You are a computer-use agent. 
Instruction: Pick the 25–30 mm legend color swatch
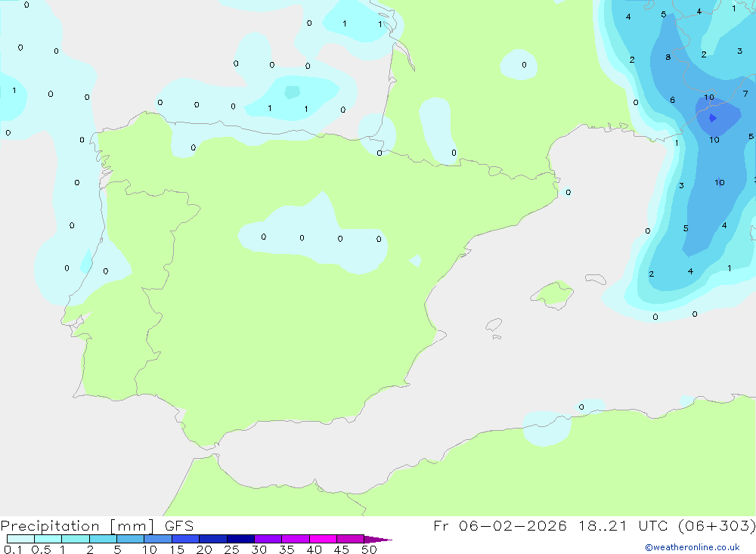(240, 539)
